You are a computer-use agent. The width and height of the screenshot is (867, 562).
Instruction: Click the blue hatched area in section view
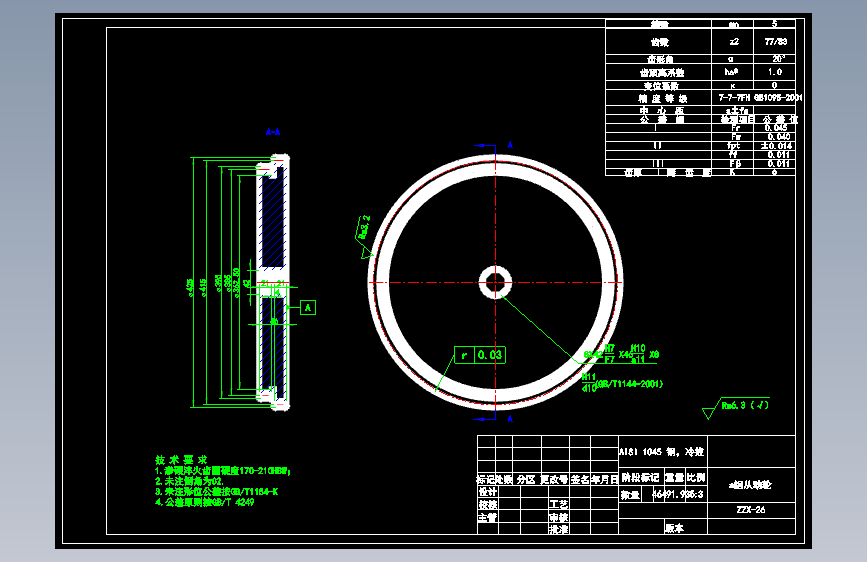[273, 219]
